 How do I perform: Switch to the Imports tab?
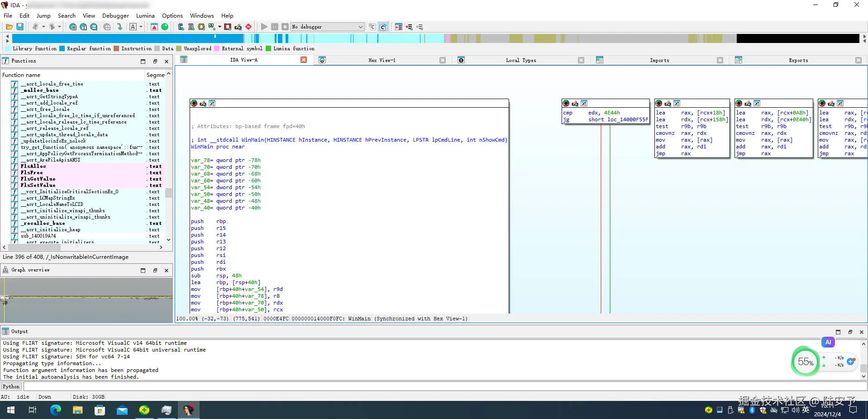tap(659, 60)
